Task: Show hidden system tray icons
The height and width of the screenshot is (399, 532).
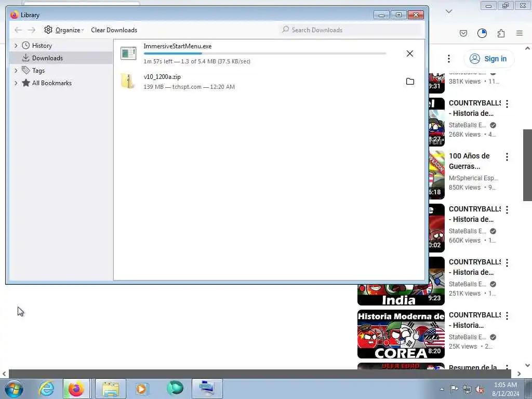Action: pos(442,389)
